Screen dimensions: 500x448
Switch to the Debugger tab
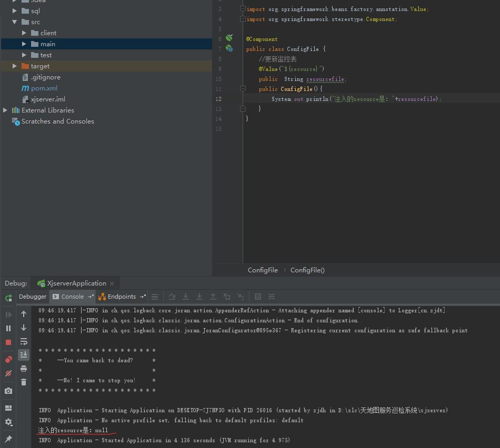coord(33,297)
